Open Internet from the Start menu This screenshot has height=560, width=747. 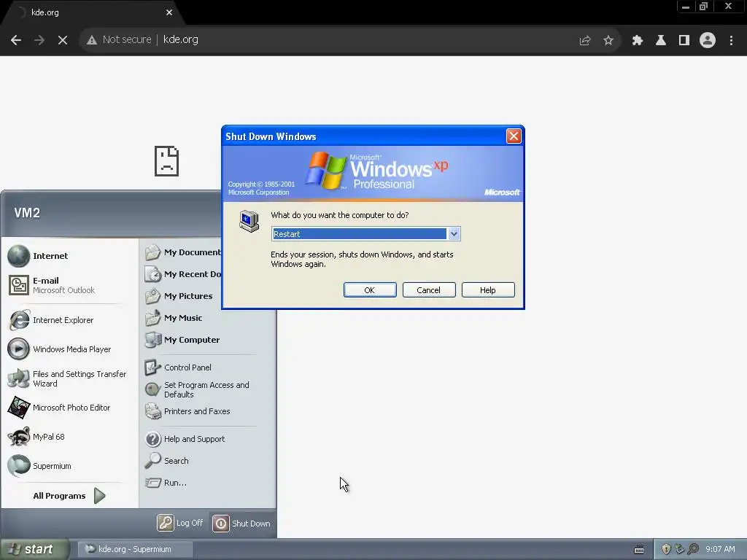pos(69,256)
